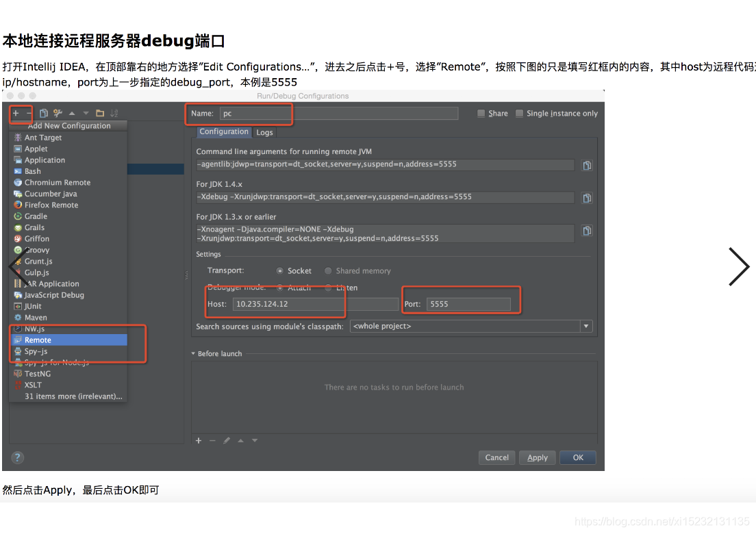Click the sort configurations icon
This screenshot has width=756, height=534.
(x=114, y=113)
